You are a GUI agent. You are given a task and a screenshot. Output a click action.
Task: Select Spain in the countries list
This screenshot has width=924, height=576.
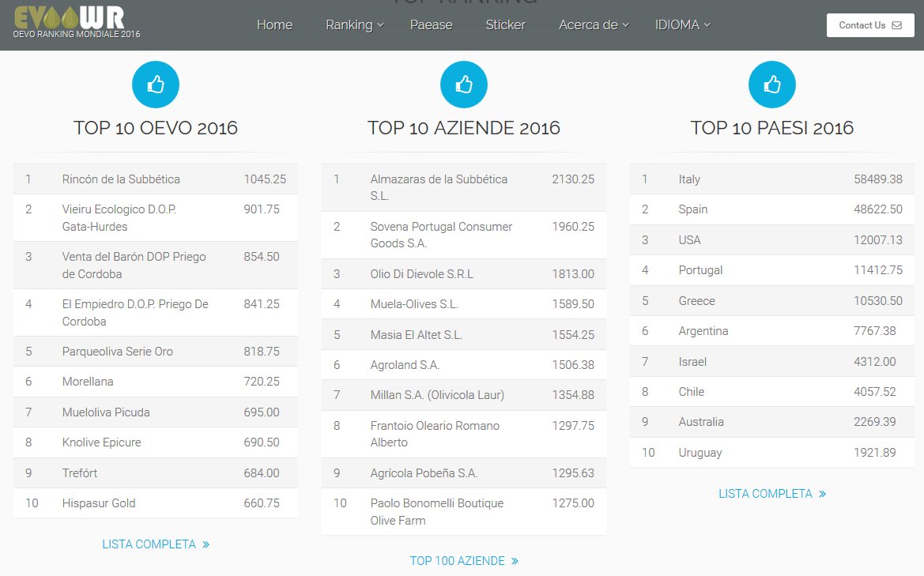point(772,209)
